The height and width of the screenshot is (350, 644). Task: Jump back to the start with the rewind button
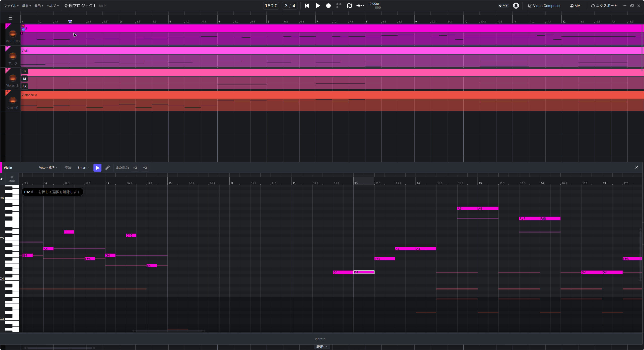click(307, 6)
